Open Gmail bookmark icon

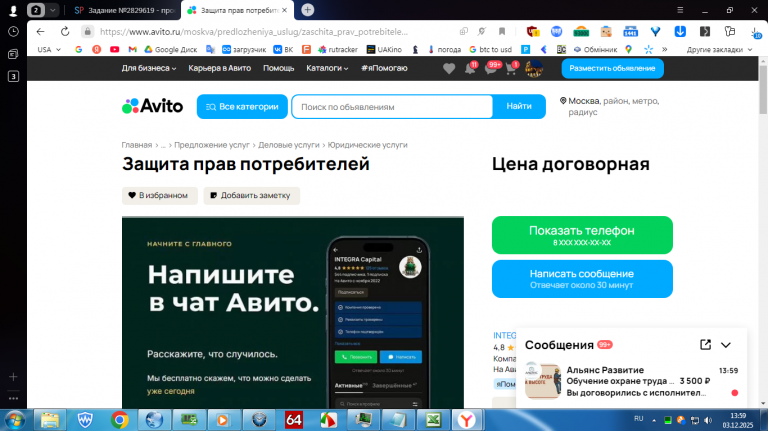[132, 49]
